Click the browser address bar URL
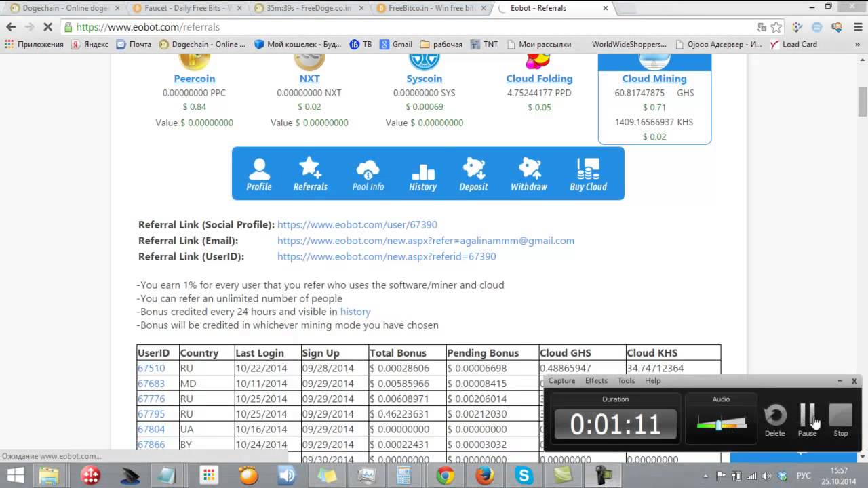This screenshot has height=488, width=868. (148, 27)
